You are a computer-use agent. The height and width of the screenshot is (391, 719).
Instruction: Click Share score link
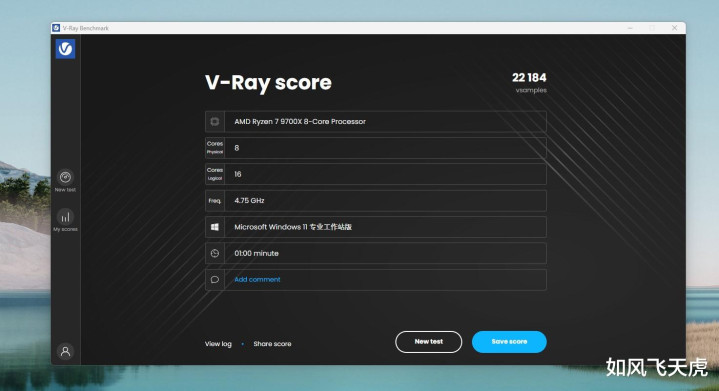click(x=272, y=344)
